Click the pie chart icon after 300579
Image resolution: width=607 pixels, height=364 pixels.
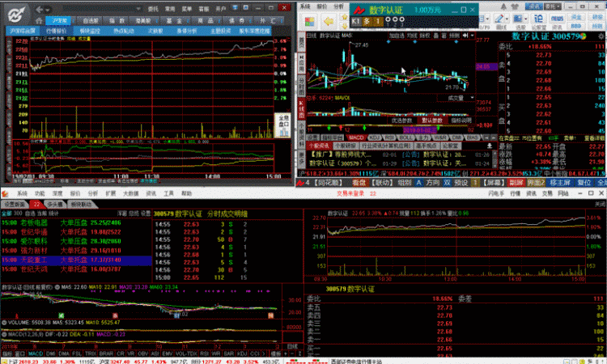584,36
